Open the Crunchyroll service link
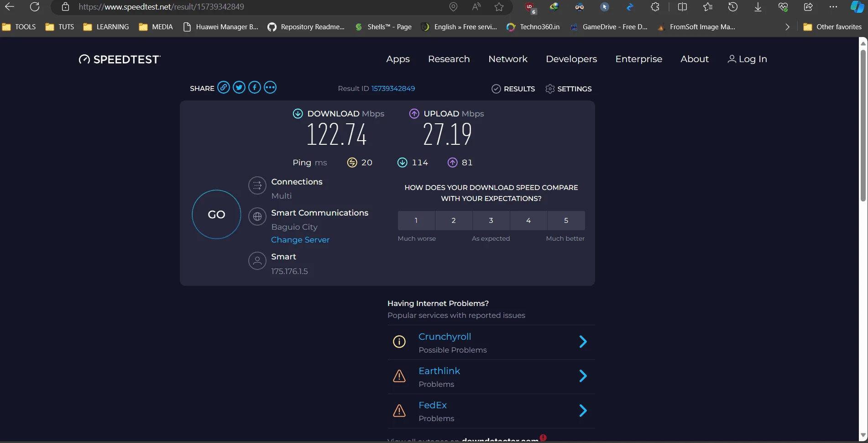This screenshot has width=868, height=443. pyautogui.click(x=445, y=337)
